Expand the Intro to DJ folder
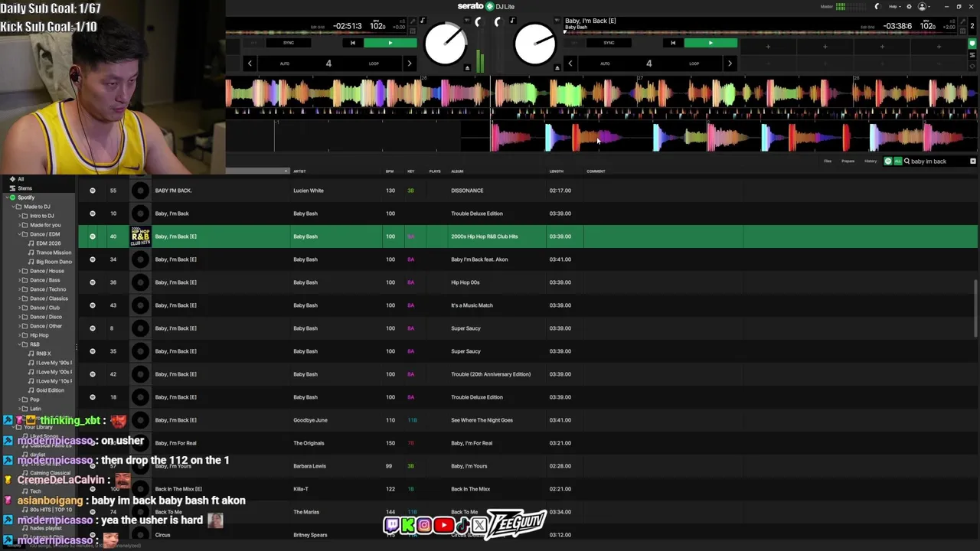The height and width of the screenshot is (551, 980). click(x=19, y=216)
